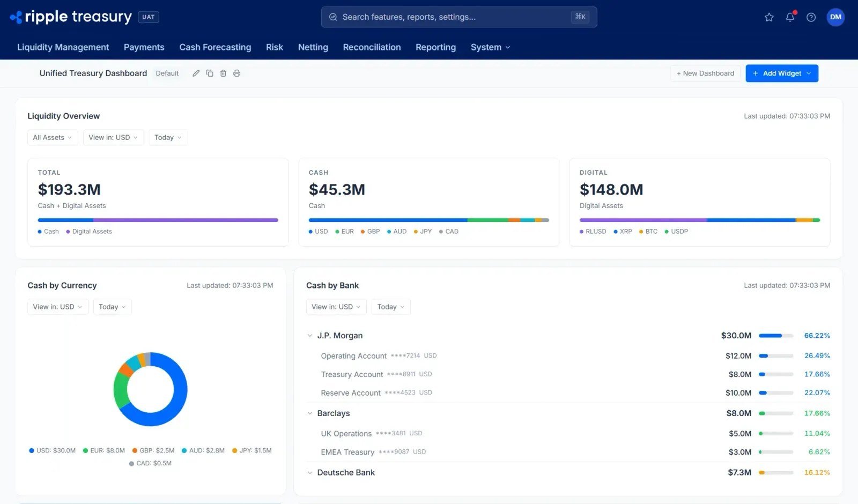Expand the Deutsche Bank group

[310, 473]
